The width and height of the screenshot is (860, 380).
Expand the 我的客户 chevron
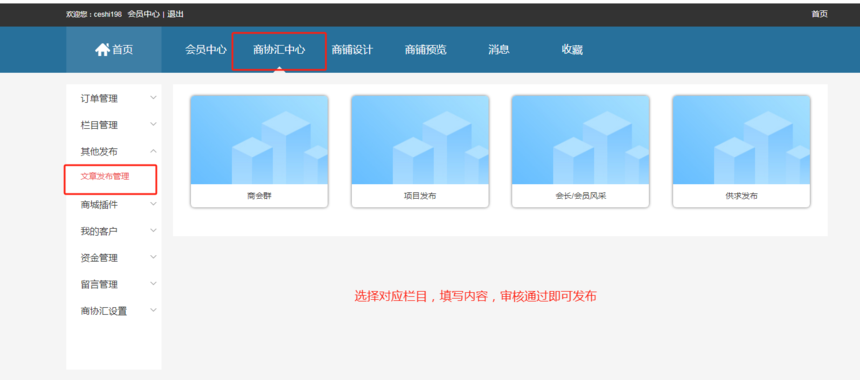tap(154, 230)
